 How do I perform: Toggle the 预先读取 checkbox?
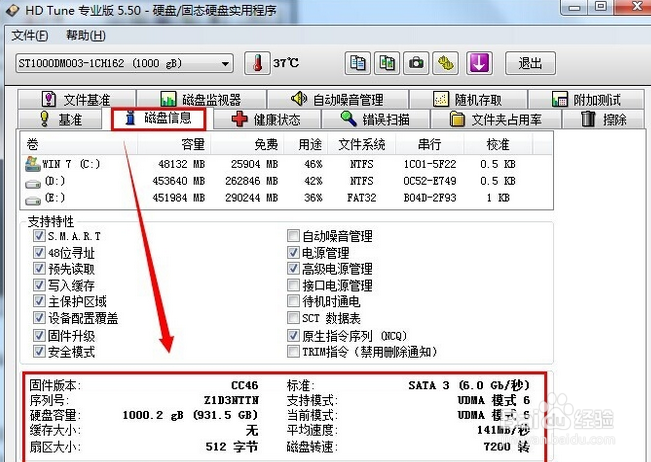click(39, 269)
